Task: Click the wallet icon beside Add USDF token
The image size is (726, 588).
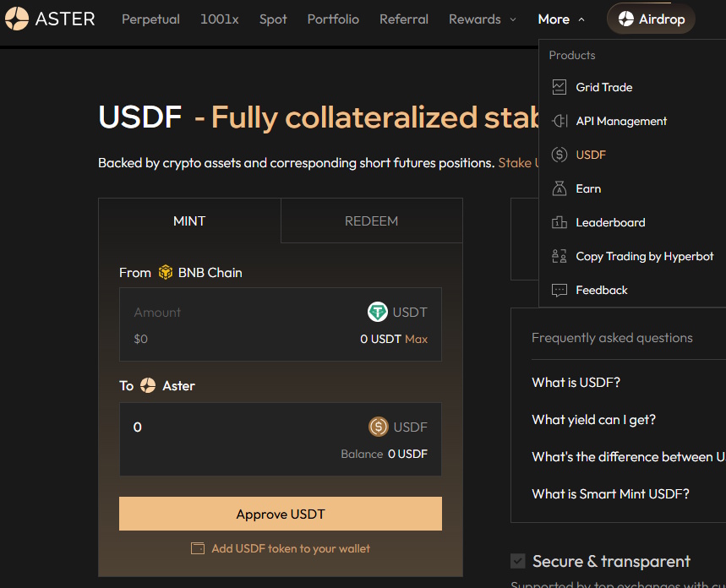Action: (198, 548)
